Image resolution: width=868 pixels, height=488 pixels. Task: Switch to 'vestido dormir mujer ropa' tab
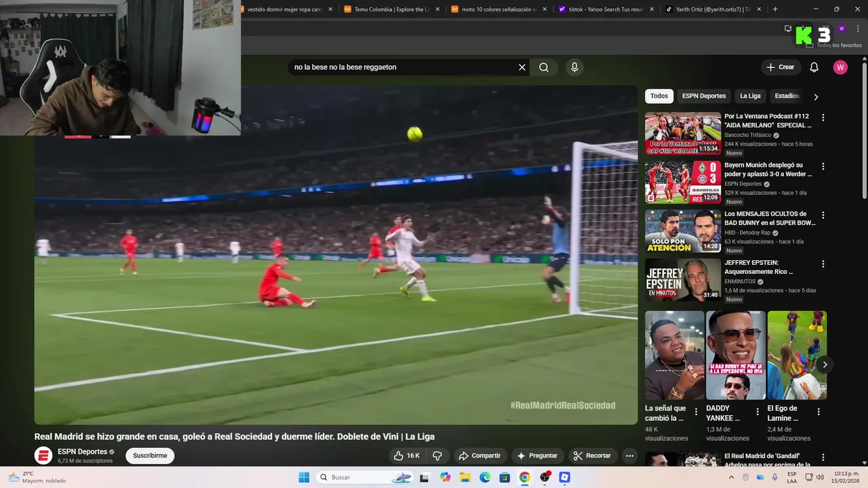[285, 9]
